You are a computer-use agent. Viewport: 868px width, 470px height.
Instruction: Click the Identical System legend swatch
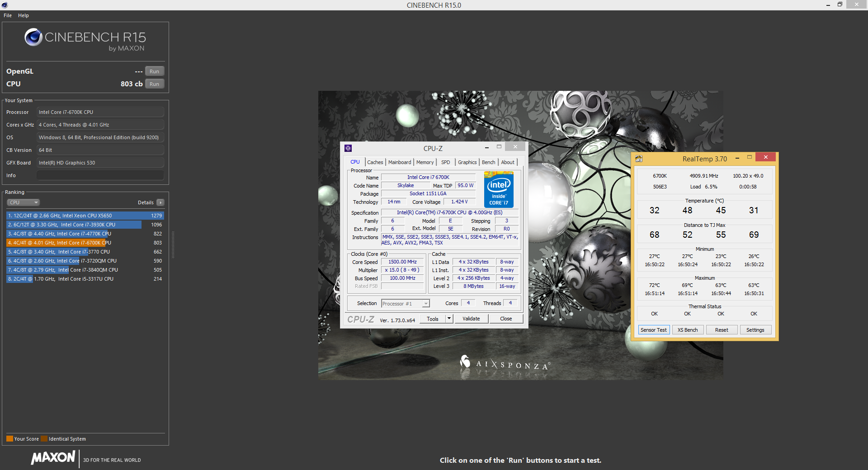click(44, 439)
